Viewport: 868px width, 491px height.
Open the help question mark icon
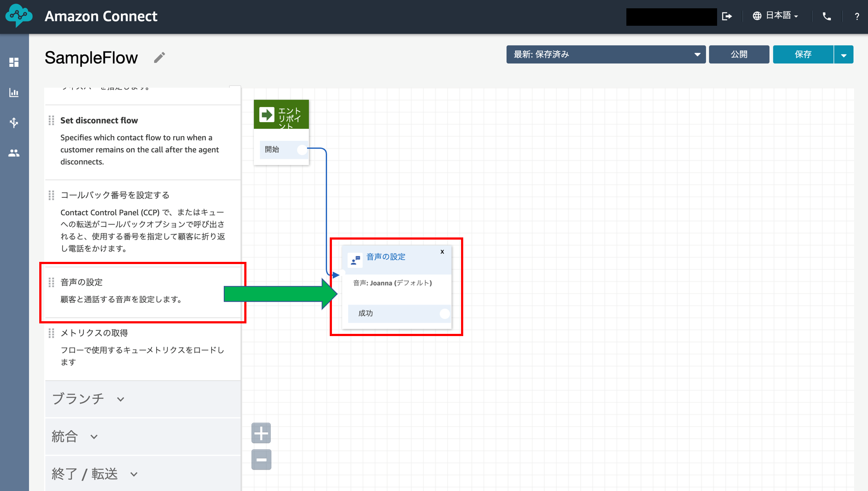tap(857, 17)
